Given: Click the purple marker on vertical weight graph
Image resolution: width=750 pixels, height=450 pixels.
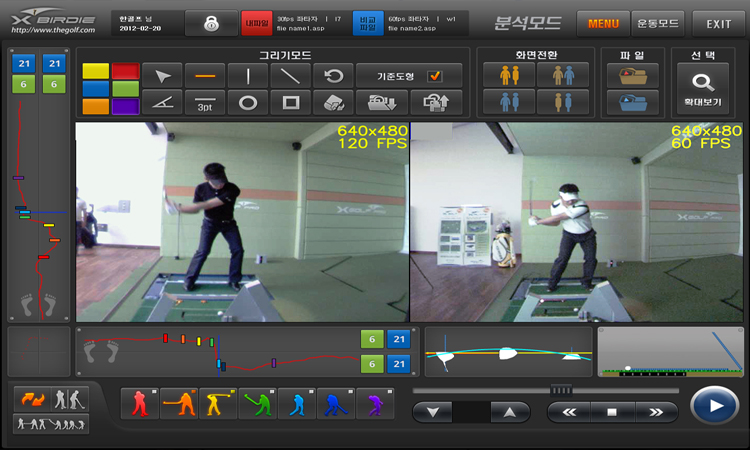Looking at the screenshot, I should (x=18, y=178).
